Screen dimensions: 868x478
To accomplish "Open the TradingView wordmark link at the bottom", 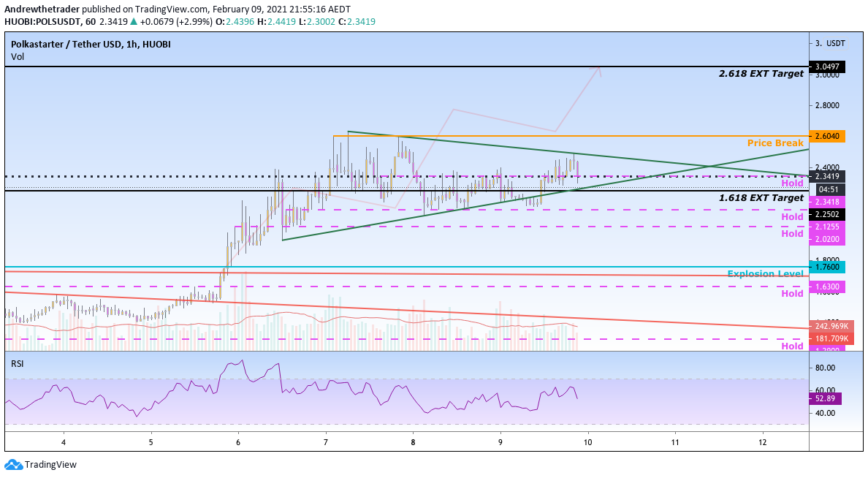I will tap(50, 465).
